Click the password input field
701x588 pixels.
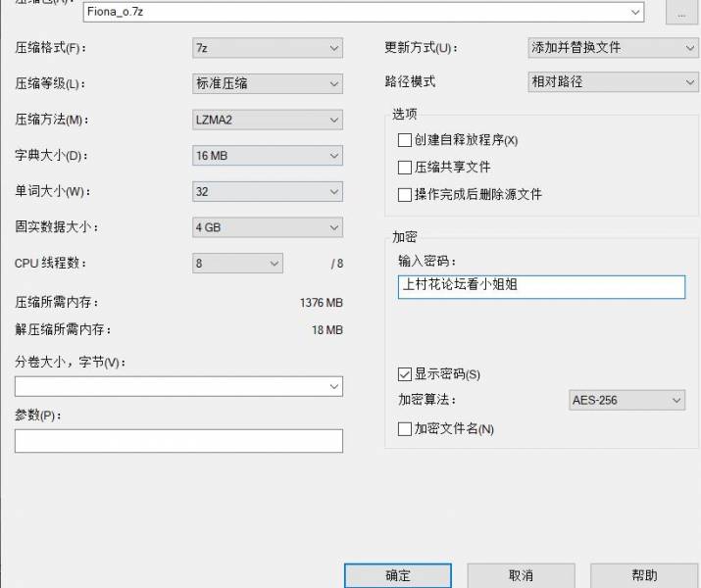point(541,286)
